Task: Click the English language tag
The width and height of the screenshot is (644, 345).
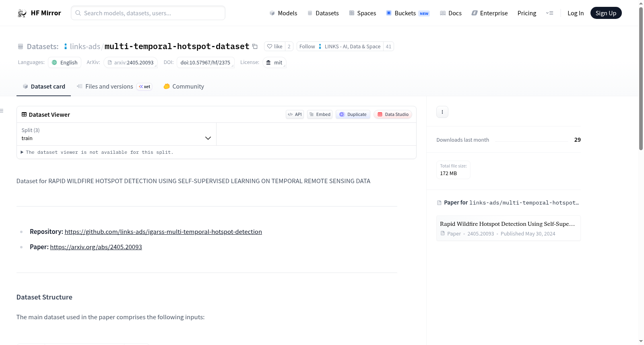Action: 65,62
